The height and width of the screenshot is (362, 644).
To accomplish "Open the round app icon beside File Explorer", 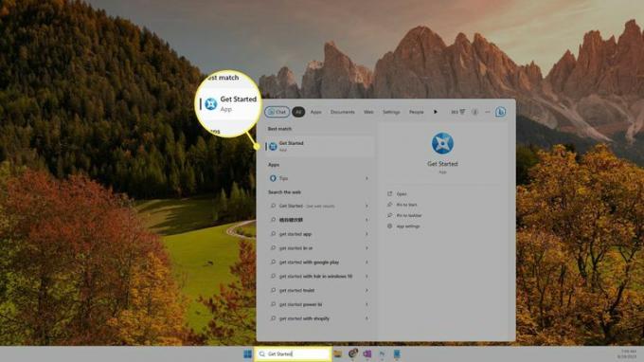I will (x=353, y=353).
